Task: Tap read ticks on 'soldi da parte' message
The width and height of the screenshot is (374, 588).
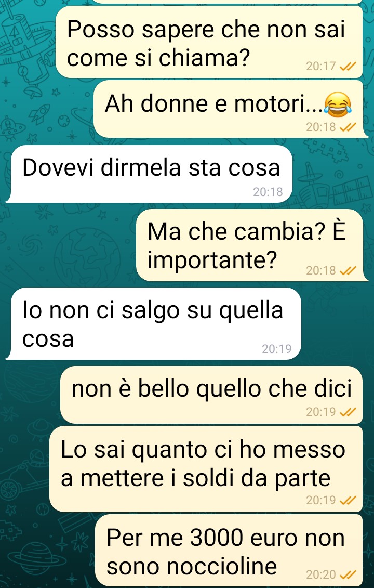Action: 348,500
